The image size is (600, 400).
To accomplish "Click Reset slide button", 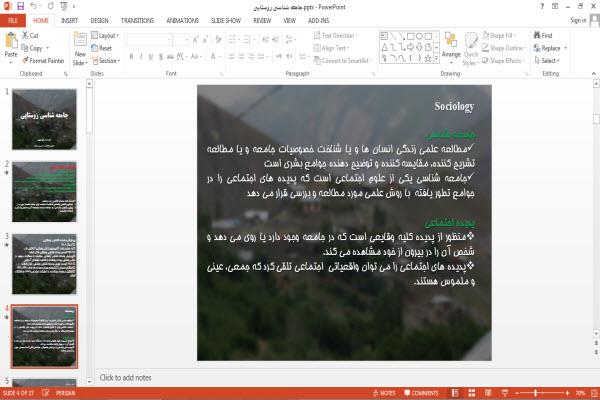I will [101, 48].
